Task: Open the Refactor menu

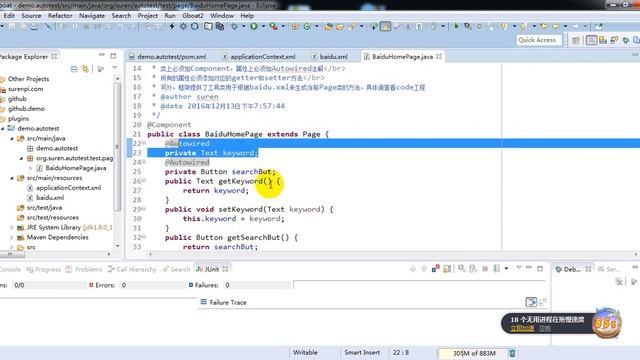Action: [x=60, y=16]
